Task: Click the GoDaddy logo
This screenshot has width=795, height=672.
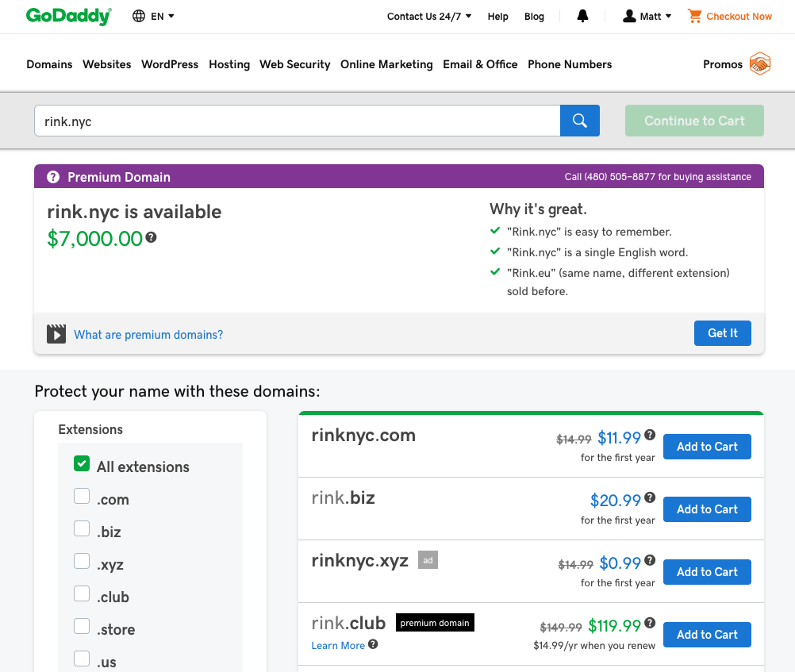Action: click(69, 16)
